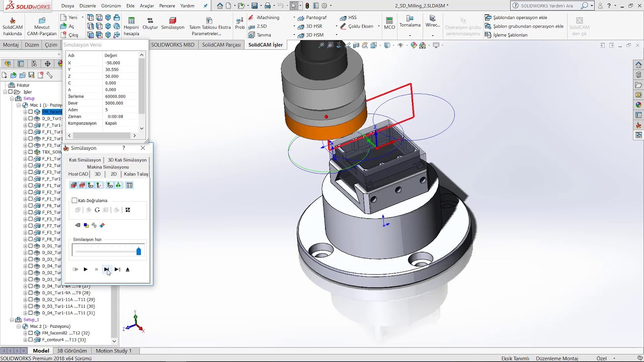Open the Araçlar menu
Image resolution: width=644 pixels, height=362 pixels.
(147, 6)
